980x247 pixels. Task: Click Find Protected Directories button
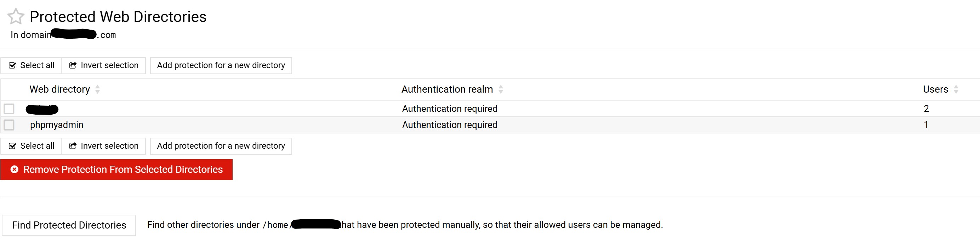pos(69,225)
